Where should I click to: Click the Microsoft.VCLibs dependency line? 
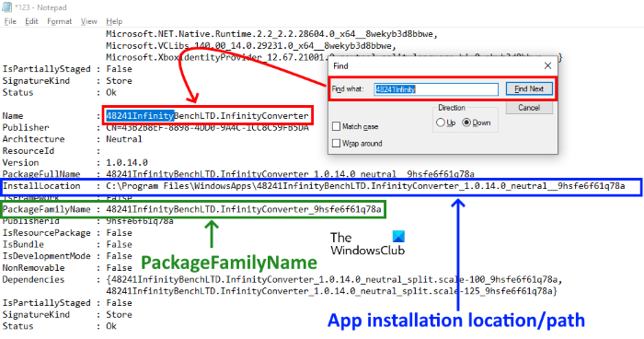[x=251, y=46]
